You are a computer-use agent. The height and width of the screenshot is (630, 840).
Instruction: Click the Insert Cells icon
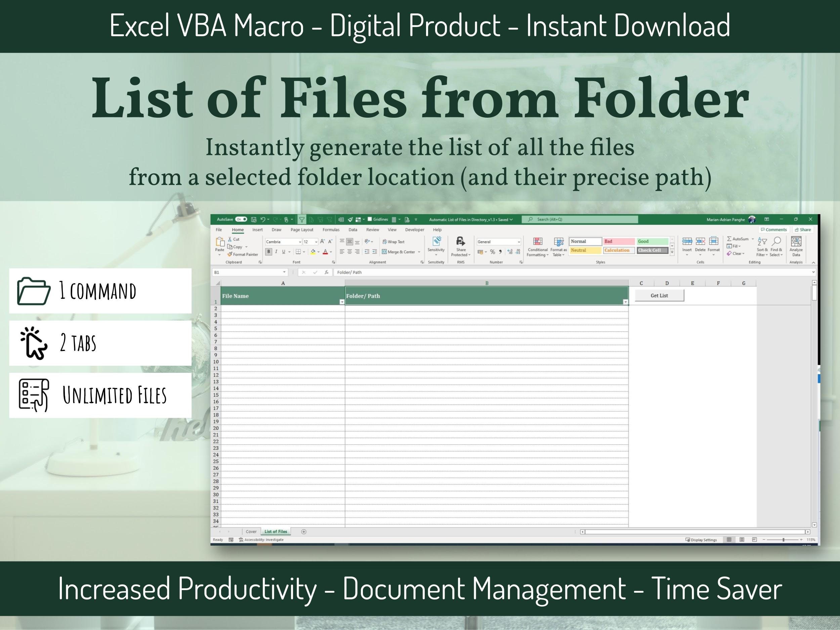click(x=687, y=243)
